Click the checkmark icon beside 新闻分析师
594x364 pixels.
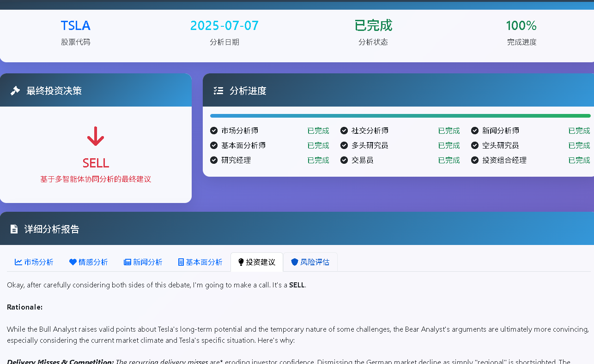474,131
